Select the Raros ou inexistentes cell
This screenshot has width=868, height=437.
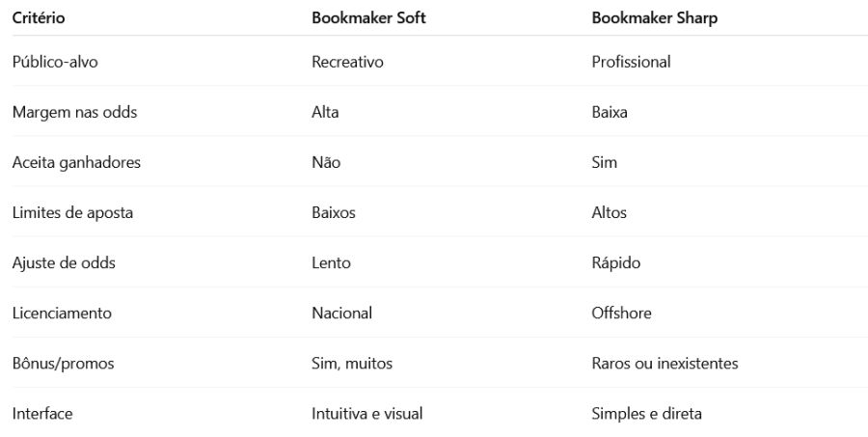click(665, 364)
